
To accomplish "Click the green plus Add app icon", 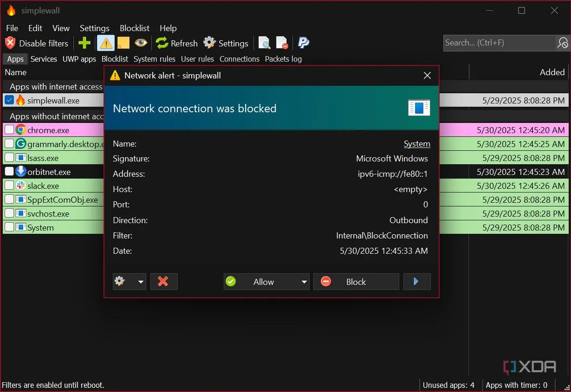I will pos(84,43).
